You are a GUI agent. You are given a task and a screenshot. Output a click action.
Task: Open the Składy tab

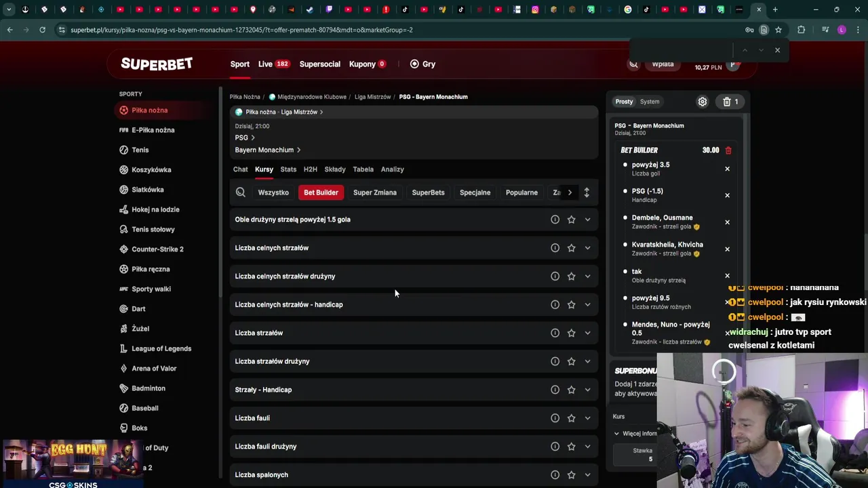click(x=335, y=169)
